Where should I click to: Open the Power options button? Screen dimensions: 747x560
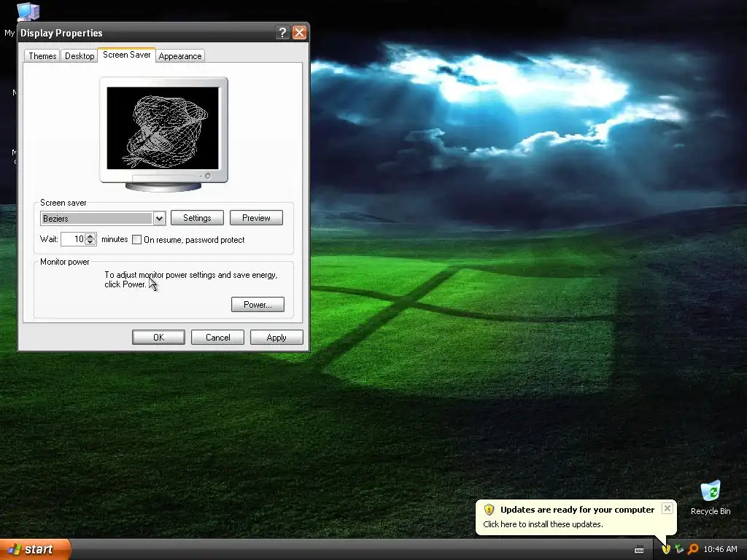258,304
